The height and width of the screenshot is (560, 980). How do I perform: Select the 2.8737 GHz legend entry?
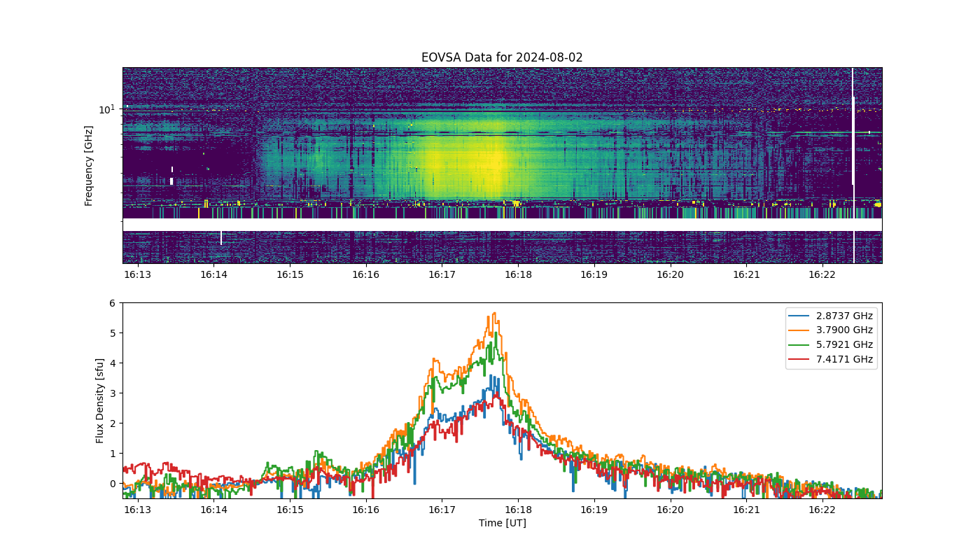click(x=831, y=316)
